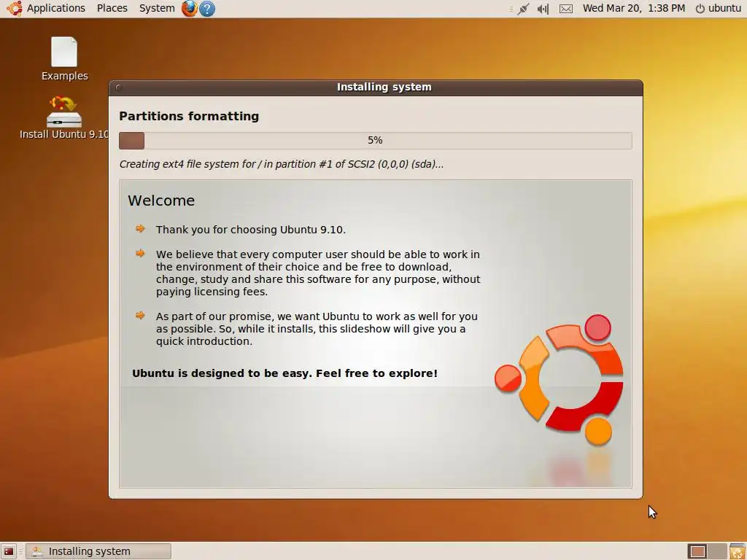This screenshot has height=560, width=747.
Task: Open the ubuntu user session menu
Action: click(x=724, y=8)
